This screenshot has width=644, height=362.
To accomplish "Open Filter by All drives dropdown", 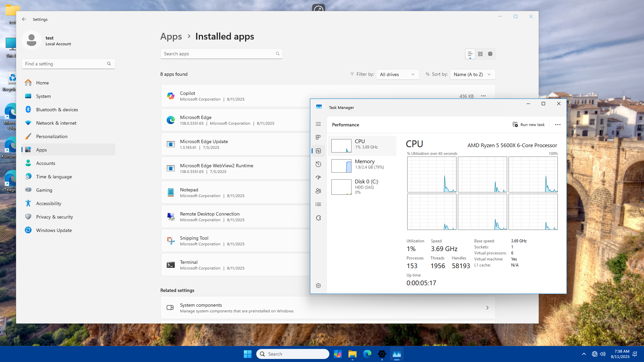I will click(x=397, y=74).
